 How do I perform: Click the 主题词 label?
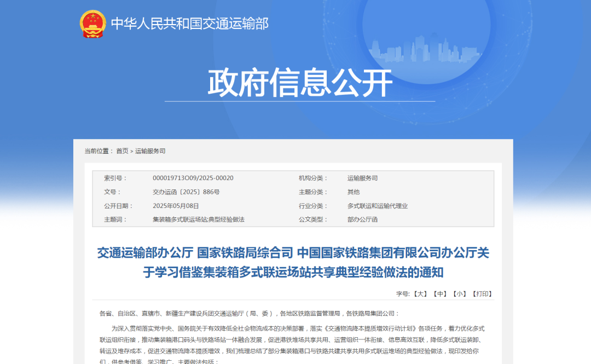click(x=115, y=219)
